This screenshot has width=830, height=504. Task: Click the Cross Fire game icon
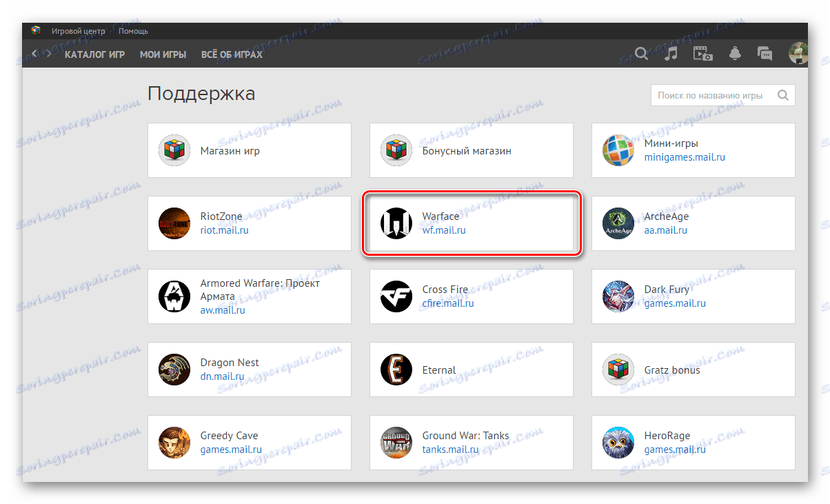click(x=396, y=296)
